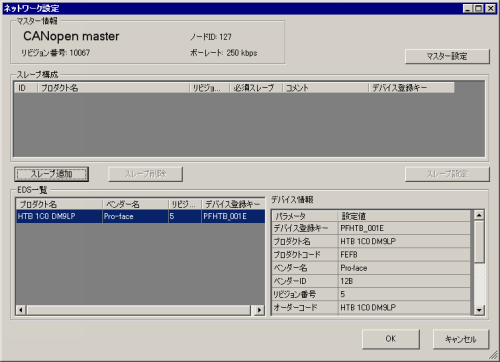Click the slave table ID column header
Screen dimensions: 500x362
(26, 88)
